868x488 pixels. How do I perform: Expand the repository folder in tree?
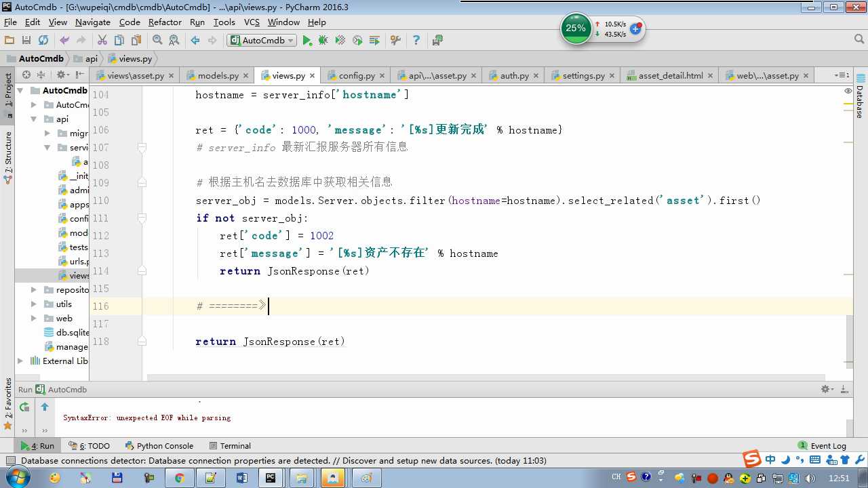34,289
